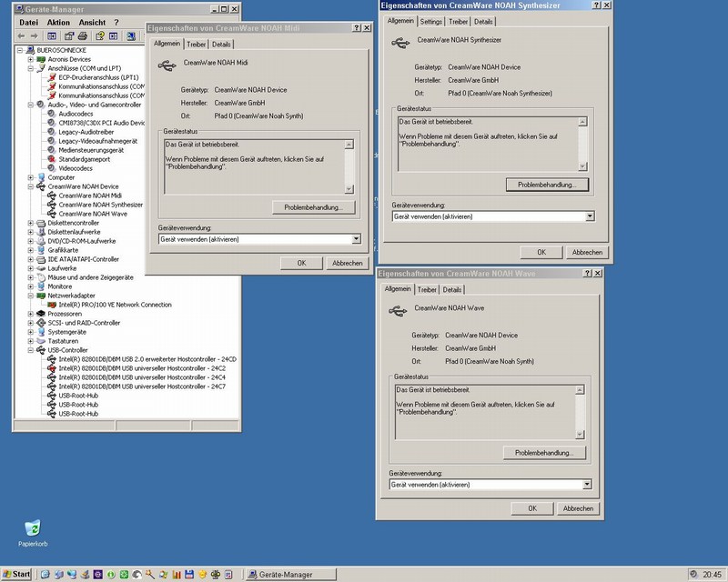Expand the Acronis Devices tree node
The image size is (728, 582).
pos(30,59)
